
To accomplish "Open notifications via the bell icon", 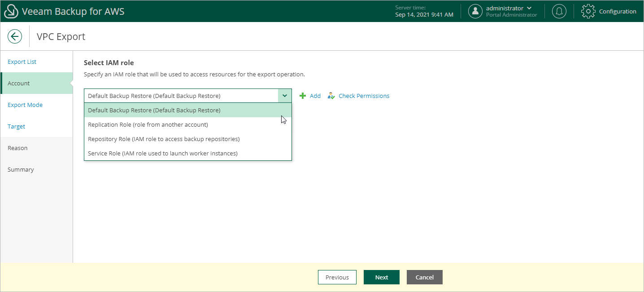I will point(559,11).
